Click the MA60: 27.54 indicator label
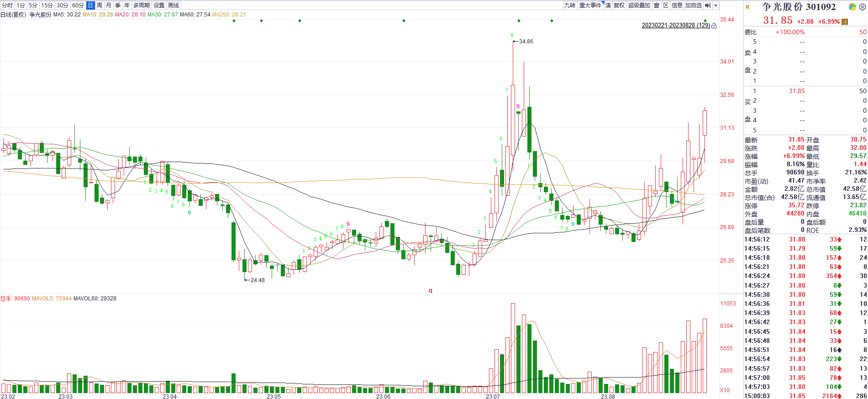Viewport: 868px width, 399px height. click(195, 15)
